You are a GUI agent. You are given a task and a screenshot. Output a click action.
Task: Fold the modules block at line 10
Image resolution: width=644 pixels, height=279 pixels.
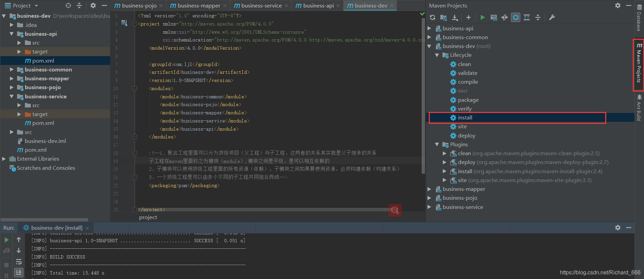(135, 88)
